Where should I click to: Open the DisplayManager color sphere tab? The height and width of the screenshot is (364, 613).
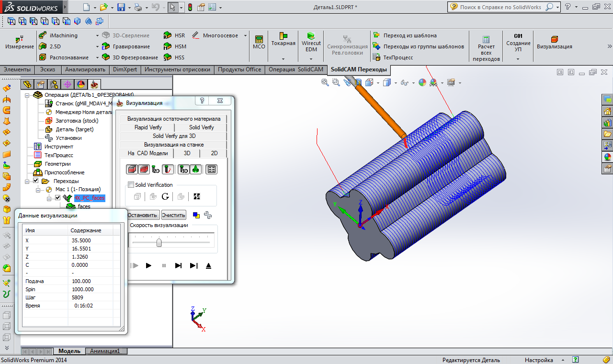click(x=81, y=84)
